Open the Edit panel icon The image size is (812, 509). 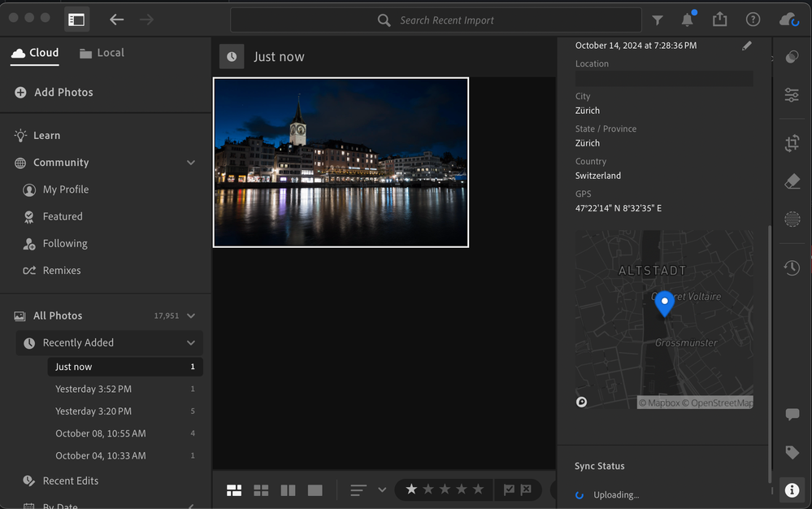(792, 96)
